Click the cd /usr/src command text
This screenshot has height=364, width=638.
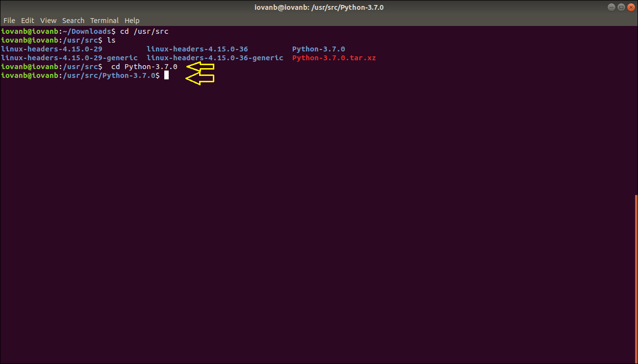[145, 31]
